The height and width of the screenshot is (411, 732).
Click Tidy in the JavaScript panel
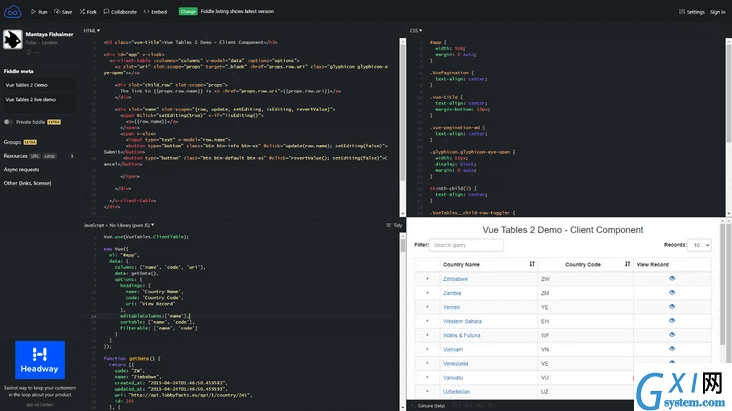pos(394,225)
